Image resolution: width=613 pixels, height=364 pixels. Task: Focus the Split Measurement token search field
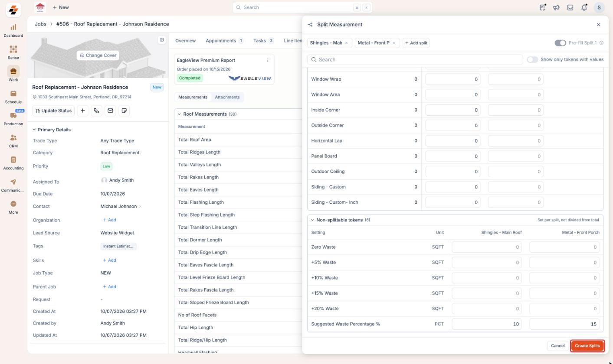pyautogui.click(x=415, y=59)
